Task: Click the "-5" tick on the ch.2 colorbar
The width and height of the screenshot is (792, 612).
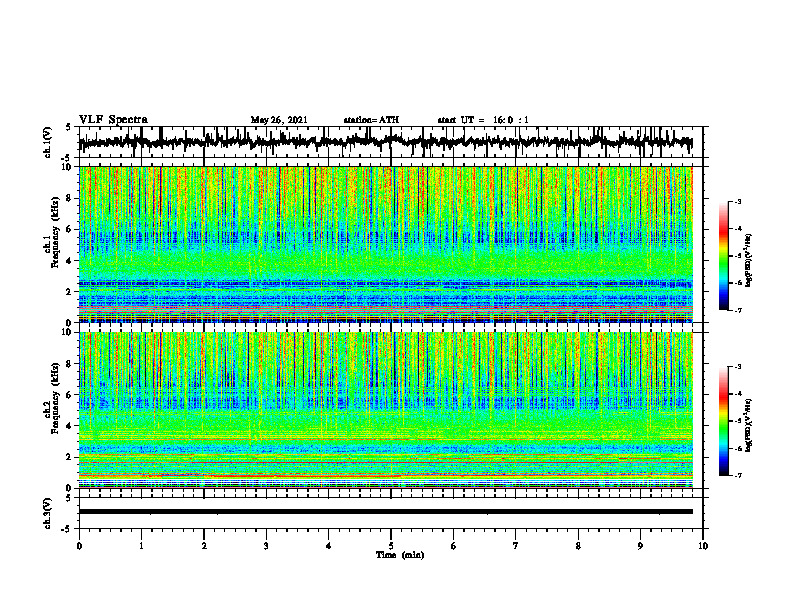Action: click(x=737, y=421)
